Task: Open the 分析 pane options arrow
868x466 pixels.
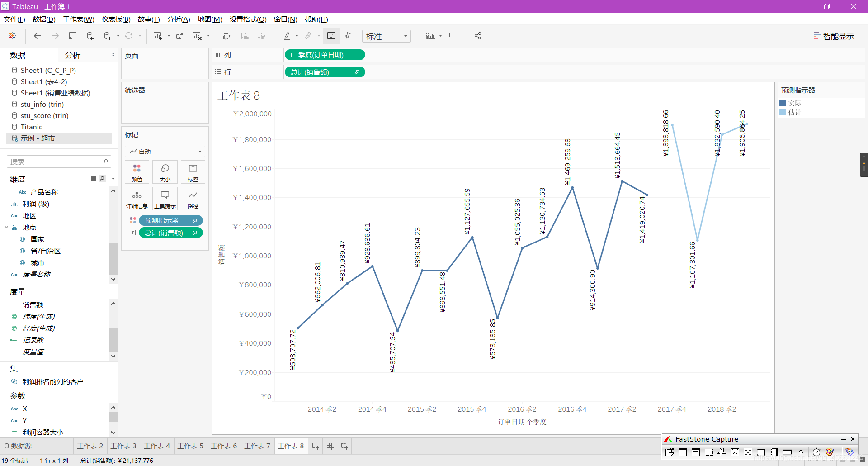Action: point(113,55)
